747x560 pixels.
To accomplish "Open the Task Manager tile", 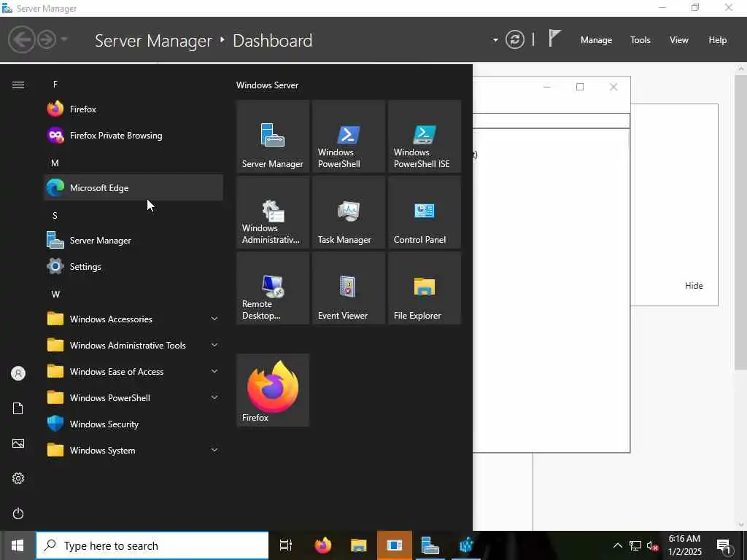I will [349, 212].
